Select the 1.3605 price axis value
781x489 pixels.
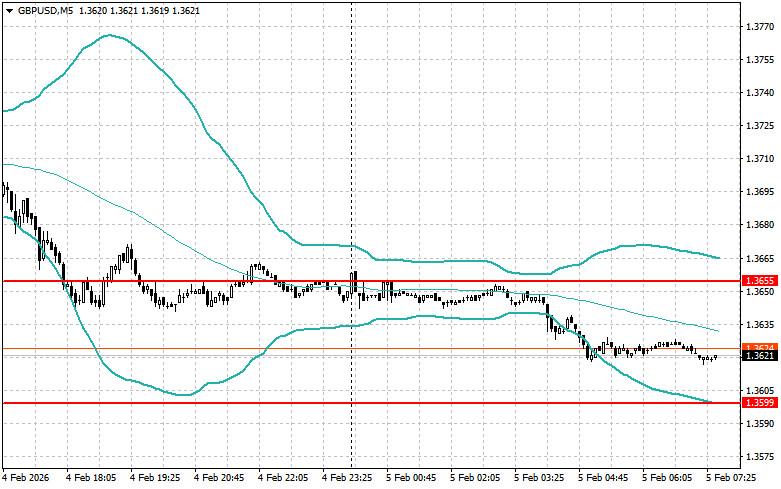(760, 390)
